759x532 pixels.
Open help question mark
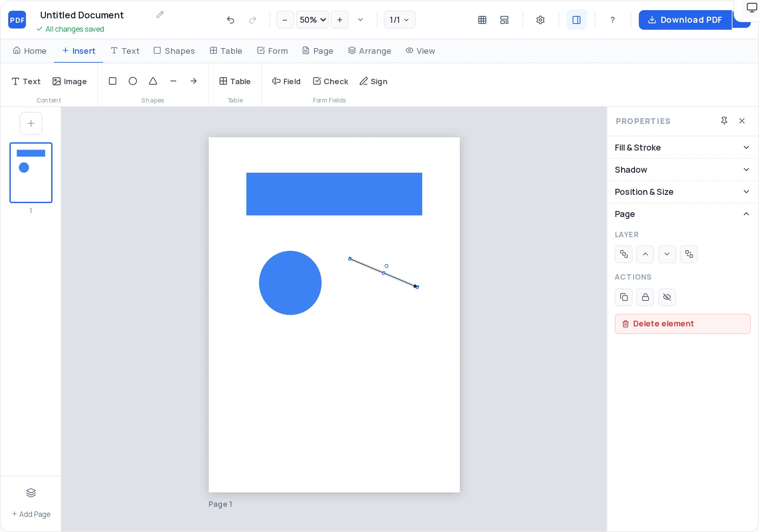(x=613, y=20)
